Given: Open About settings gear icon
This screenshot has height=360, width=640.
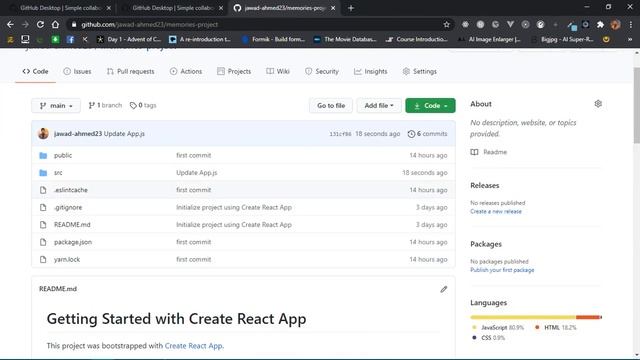Looking at the screenshot, I should click(x=598, y=104).
